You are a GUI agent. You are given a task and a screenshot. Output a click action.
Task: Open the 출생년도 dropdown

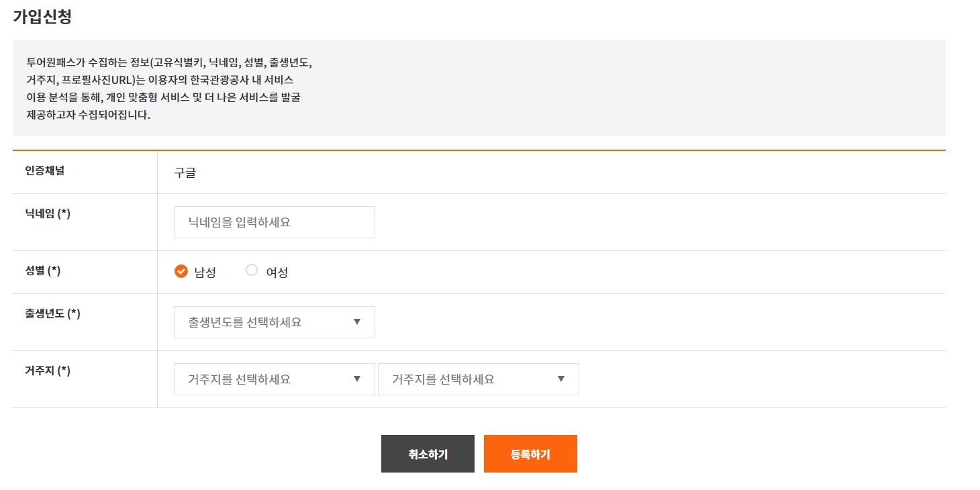point(274,322)
